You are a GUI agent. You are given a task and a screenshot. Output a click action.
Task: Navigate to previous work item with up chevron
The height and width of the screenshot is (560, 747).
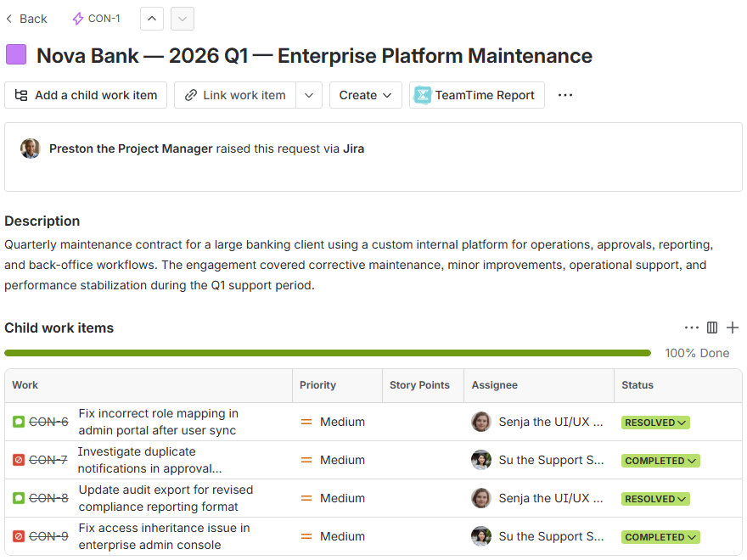click(x=152, y=19)
